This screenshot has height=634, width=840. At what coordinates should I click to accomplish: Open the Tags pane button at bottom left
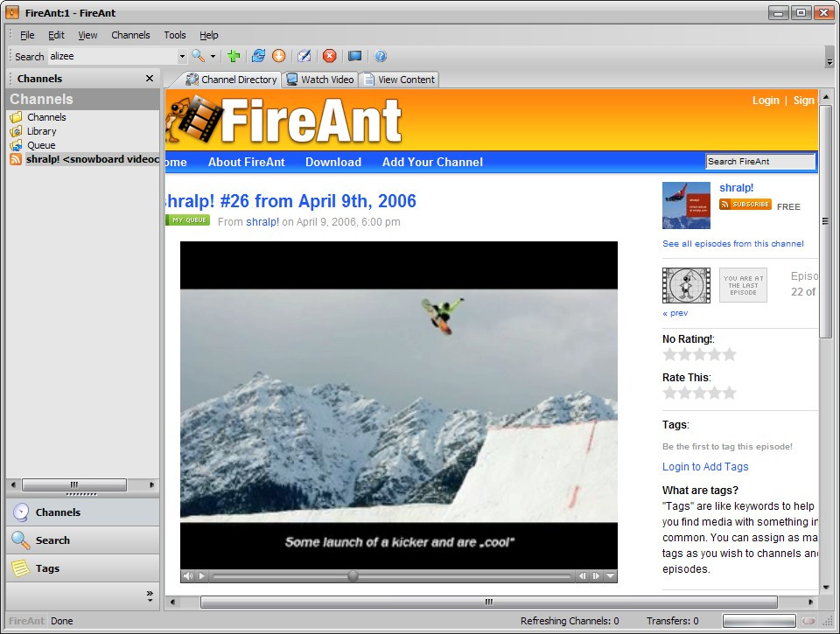click(82, 568)
